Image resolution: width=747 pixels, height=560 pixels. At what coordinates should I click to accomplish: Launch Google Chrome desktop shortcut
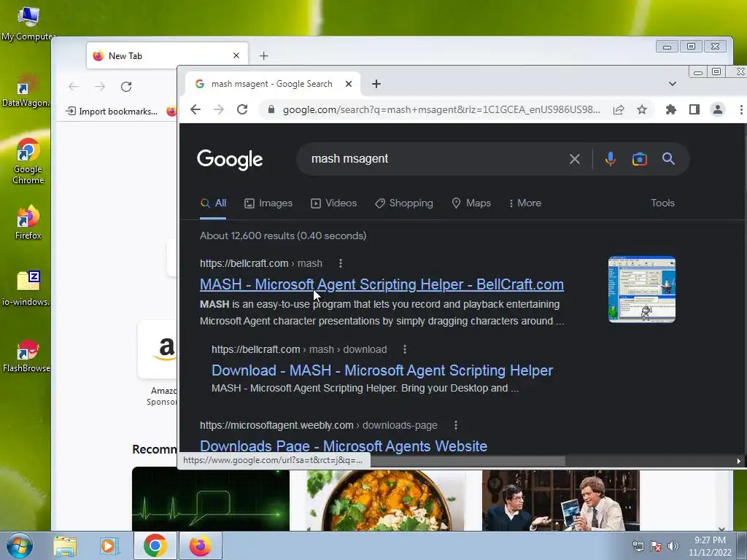[28, 161]
